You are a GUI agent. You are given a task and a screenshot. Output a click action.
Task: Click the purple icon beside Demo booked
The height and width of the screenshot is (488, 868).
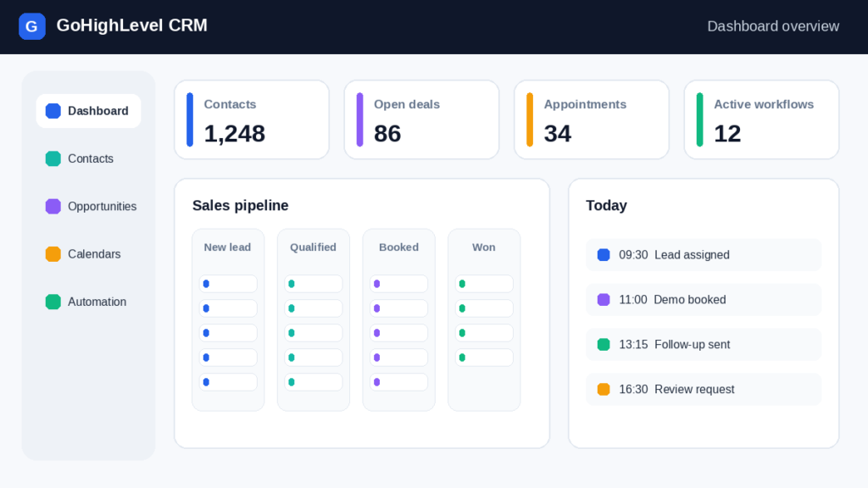tap(604, 299)
